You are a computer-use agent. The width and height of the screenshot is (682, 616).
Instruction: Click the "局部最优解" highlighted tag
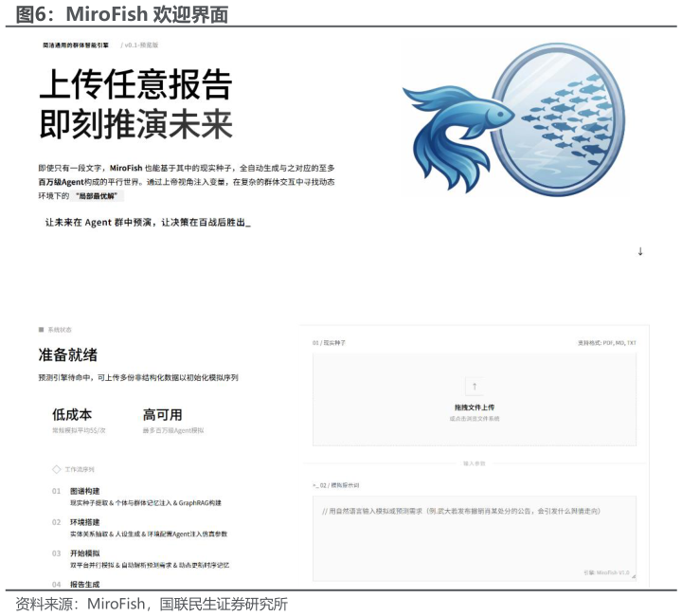click(x=97, y=196)
